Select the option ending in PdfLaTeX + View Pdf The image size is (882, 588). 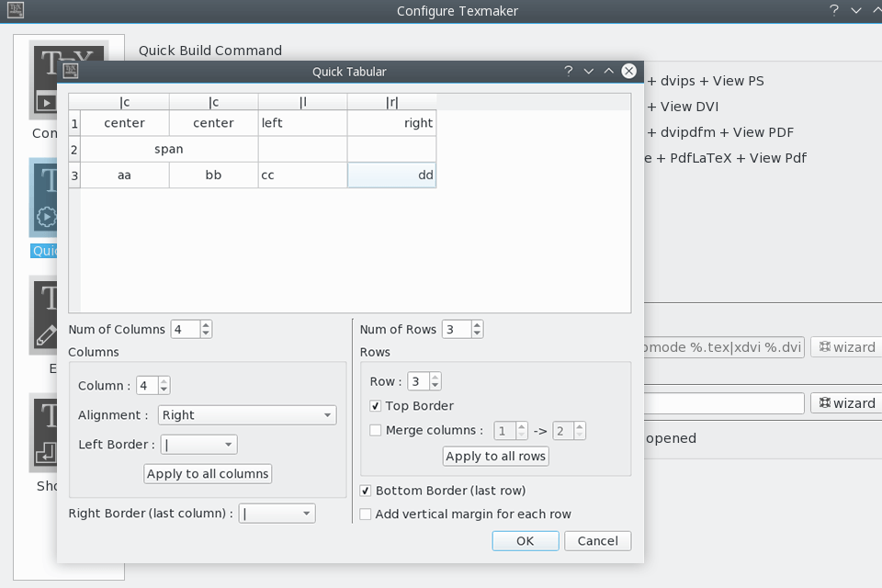(x=726, y=158)
